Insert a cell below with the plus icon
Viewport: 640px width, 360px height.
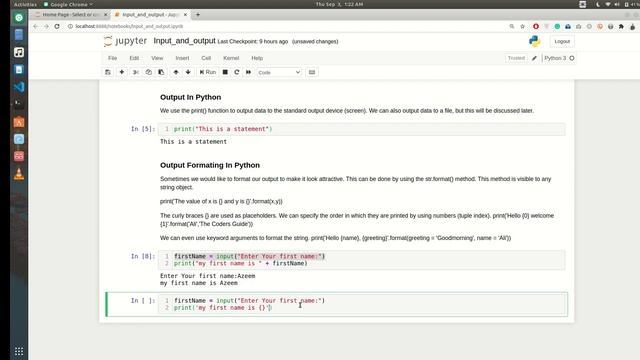(x=122, y=72)
